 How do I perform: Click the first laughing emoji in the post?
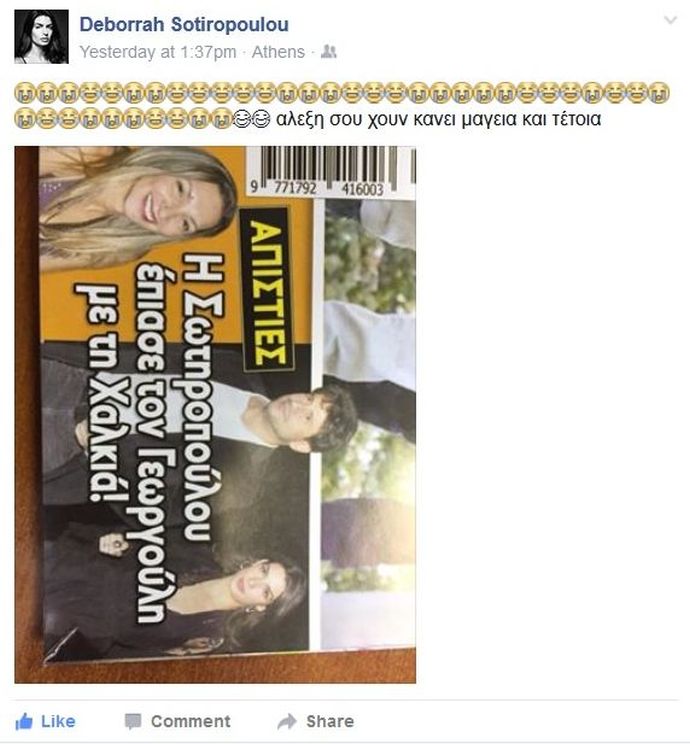[25, 93]
